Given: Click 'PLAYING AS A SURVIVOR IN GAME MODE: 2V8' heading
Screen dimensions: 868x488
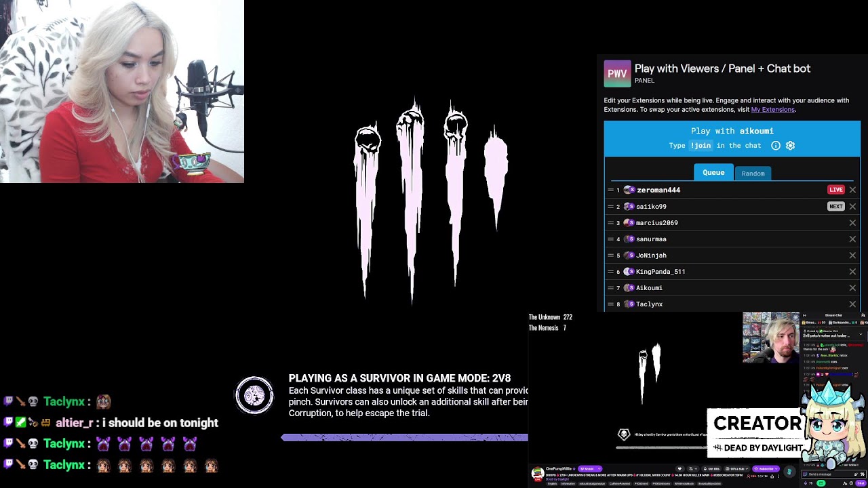Looking at the screenshot, I should (399, 378).
